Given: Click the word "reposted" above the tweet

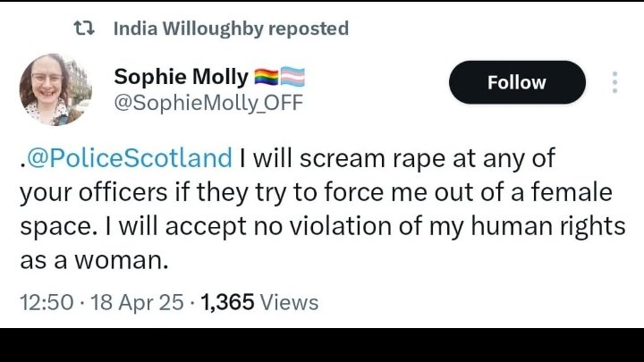Looking at the screenshot, I should (302, 29).
